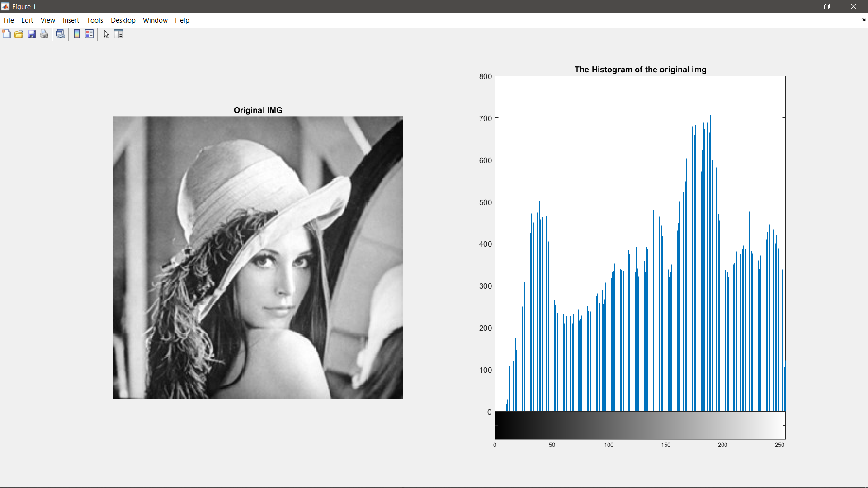Click the Help menu
Viewport: 868px width, 488px height.
point(182,20)
